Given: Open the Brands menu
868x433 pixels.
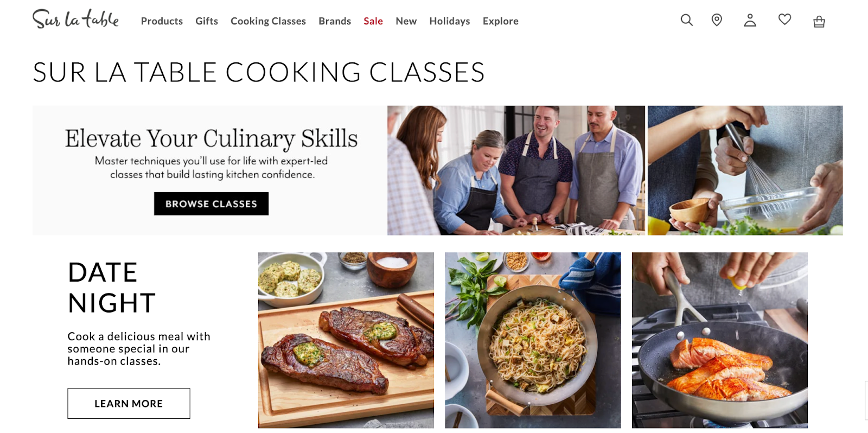Looking at the screenshot, I should click(335, 21).
